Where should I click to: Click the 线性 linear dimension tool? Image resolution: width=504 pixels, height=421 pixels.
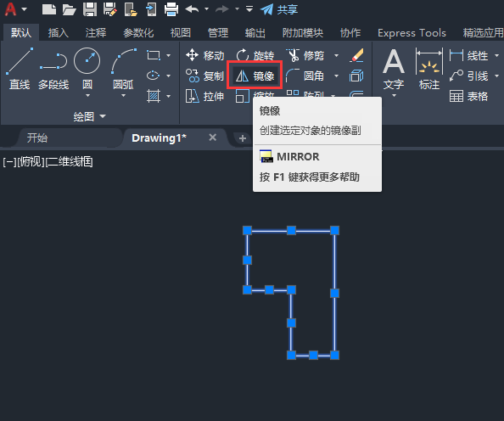[468, 56]
